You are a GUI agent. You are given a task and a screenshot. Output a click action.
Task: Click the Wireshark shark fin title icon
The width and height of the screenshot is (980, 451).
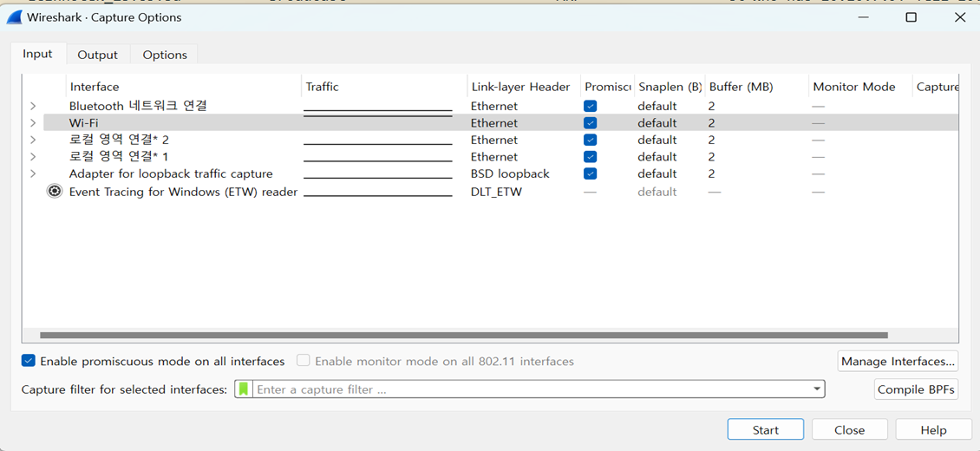14,17
